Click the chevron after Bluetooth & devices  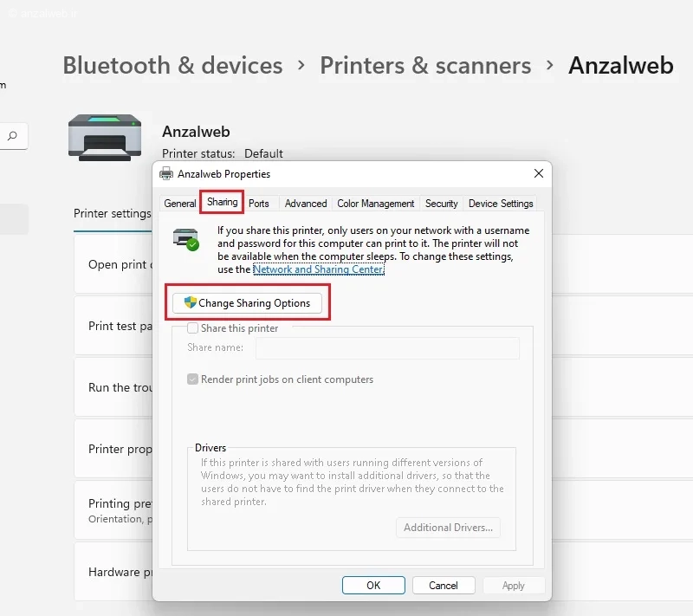click(x=301, y=65)
